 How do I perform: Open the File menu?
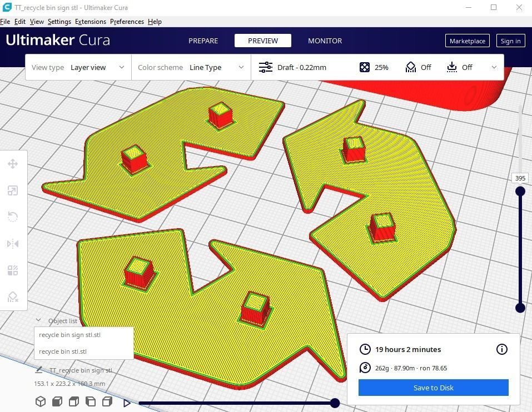tap(5, 22)
